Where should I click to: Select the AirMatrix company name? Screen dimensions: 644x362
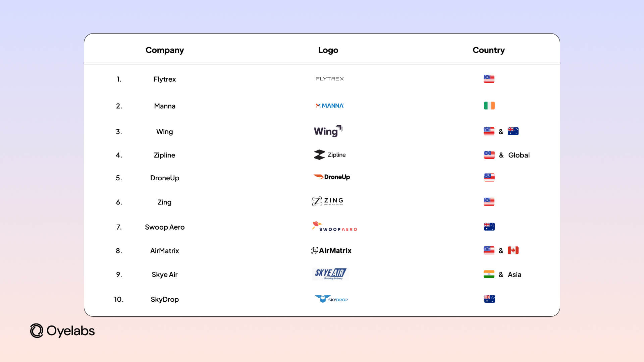coord(165,251)
